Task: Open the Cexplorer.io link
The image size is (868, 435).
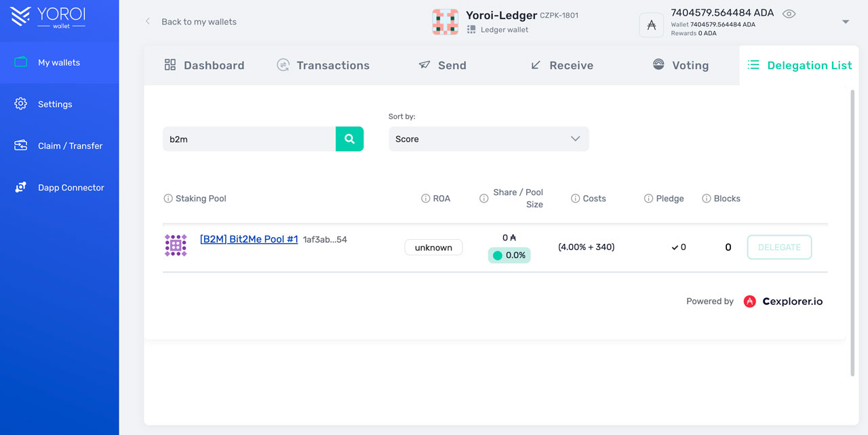Action: 793,302
